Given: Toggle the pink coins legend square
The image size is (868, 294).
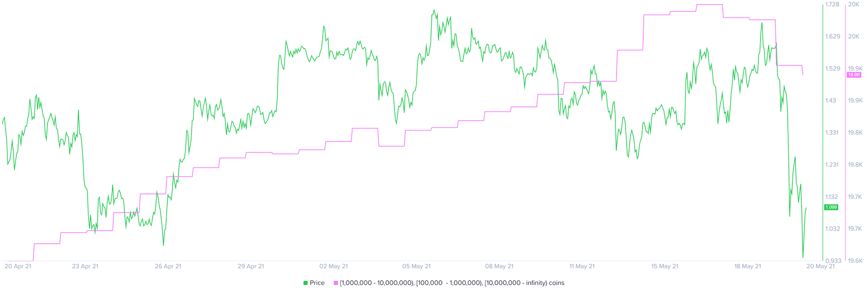Looking at the screenshot, I should pos(336,283).
